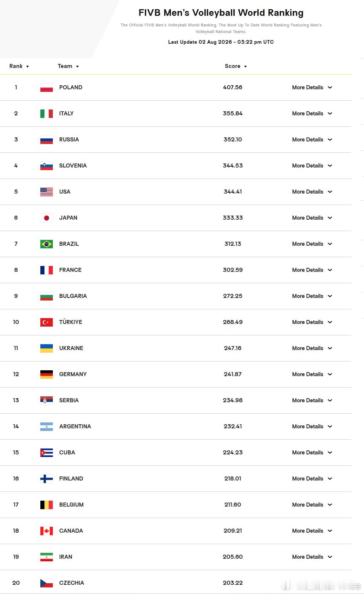Show More Details for Iran

[312, 557]
